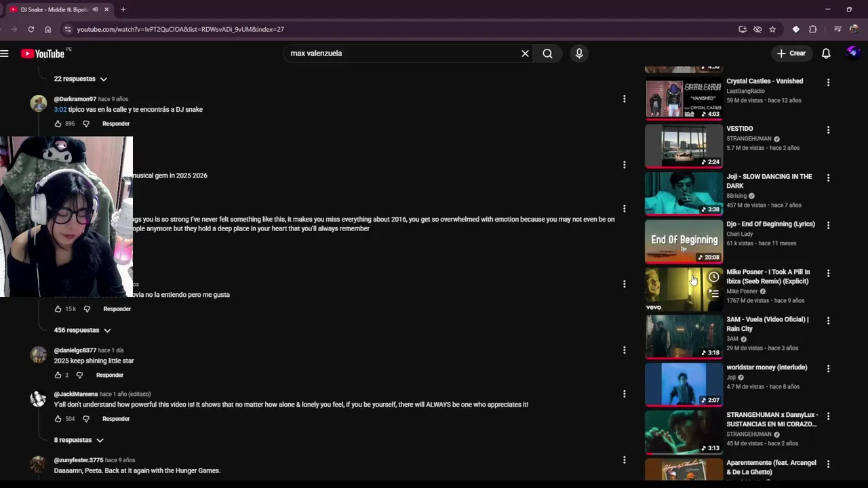868x488 pixels.
Task: Mute the tab using speaker icon
Action: tap(95, 9)
